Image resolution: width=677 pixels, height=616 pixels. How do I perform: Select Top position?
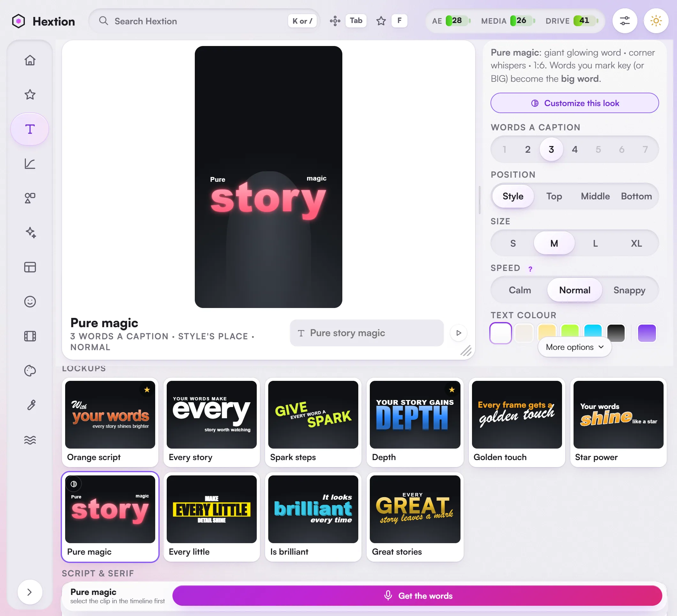coord(554,196)
